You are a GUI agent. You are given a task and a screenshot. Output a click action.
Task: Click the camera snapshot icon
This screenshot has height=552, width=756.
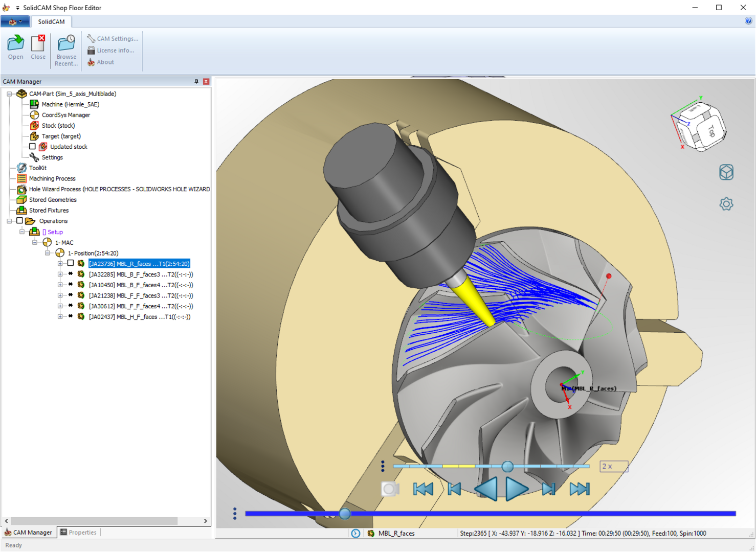coord(390,489)
